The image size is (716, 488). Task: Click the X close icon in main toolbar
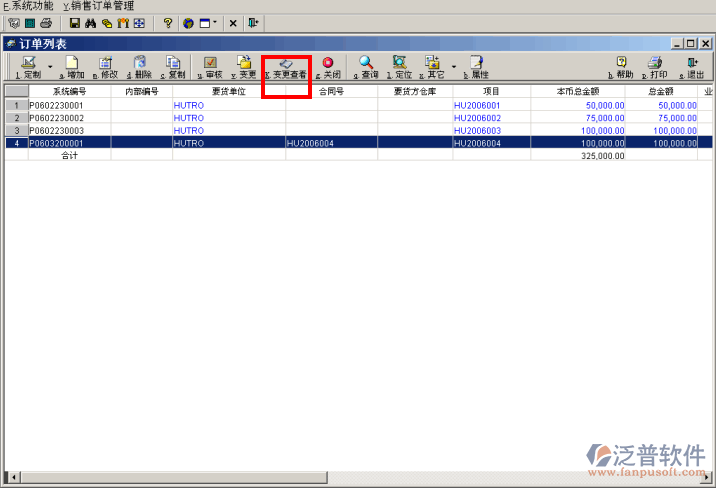[x=233, y=23]
